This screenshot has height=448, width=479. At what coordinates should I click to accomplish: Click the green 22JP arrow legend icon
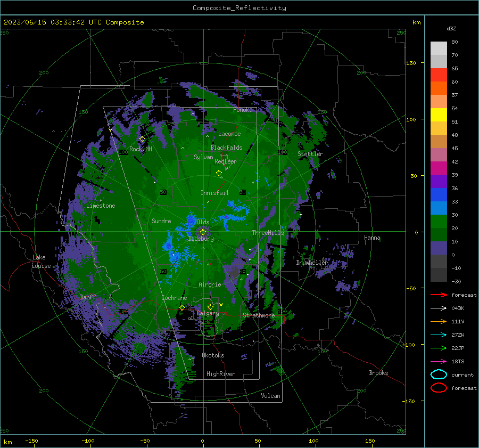click(439, 348)
